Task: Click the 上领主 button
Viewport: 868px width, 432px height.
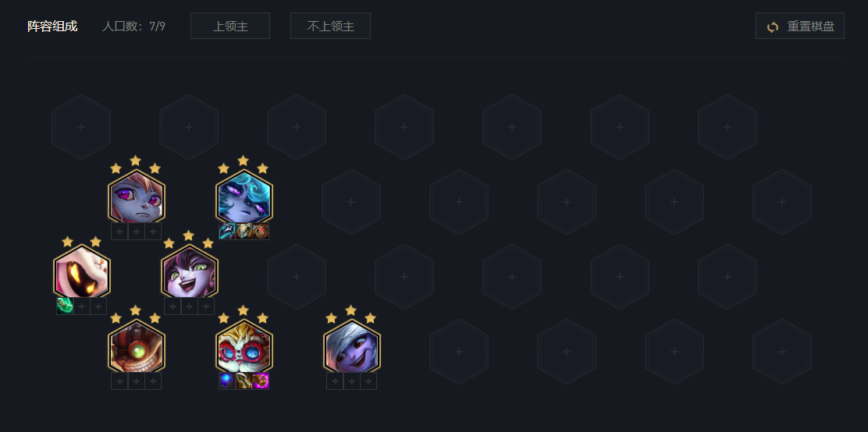Action: point(230,26)
